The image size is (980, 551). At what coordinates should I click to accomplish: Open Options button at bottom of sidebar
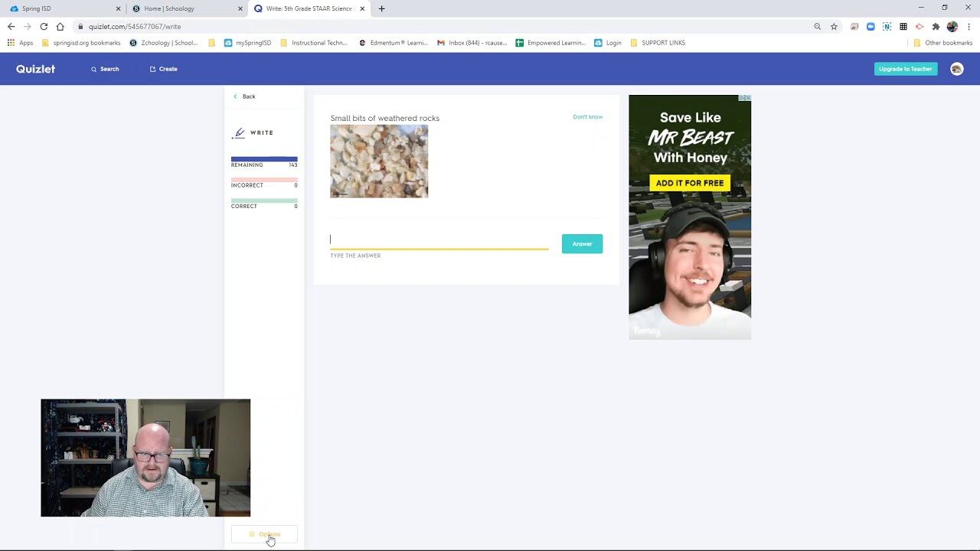(264, 534)
